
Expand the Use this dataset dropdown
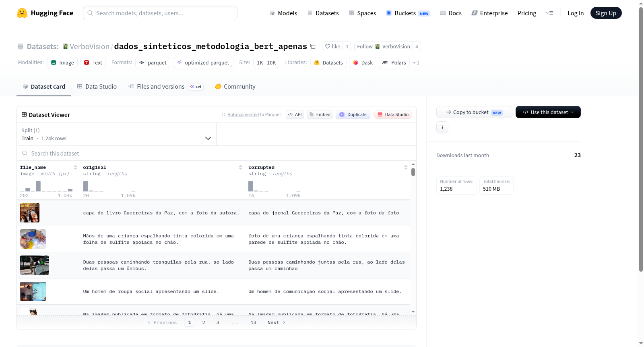548,112
